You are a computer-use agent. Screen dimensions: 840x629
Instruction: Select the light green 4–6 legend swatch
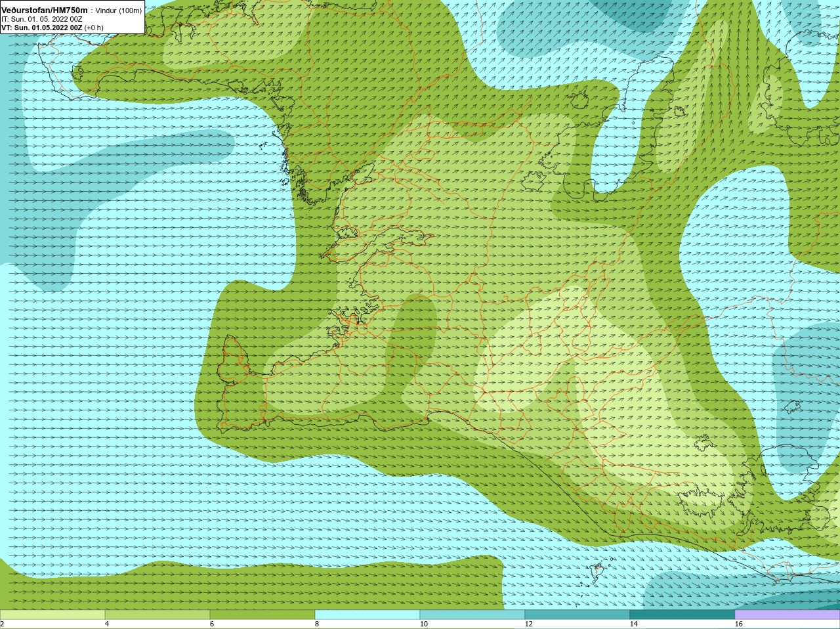[157, 615]
